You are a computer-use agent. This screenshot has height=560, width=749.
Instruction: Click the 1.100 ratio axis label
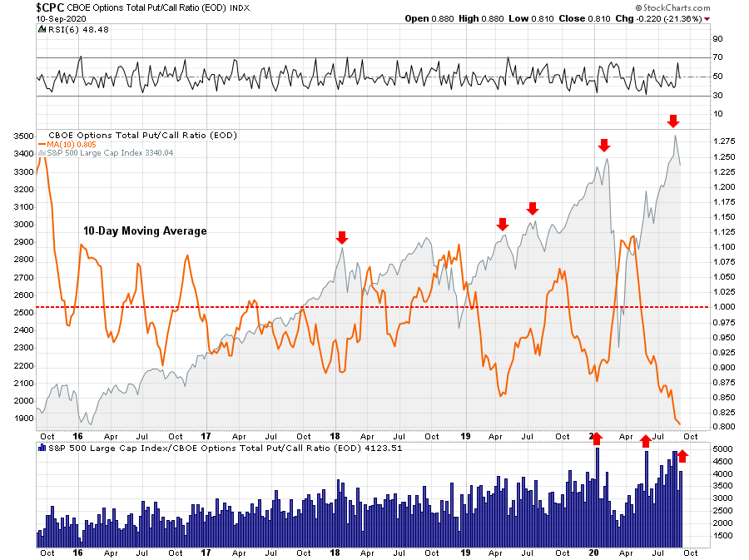pyautogui.click(x=724, y=247)
